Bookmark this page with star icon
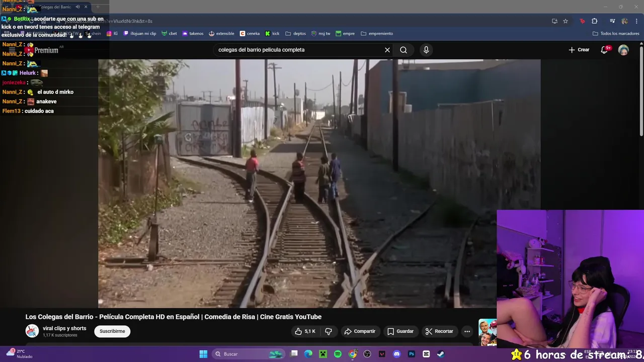Screen dimensions: 644x362 (566, 21)
